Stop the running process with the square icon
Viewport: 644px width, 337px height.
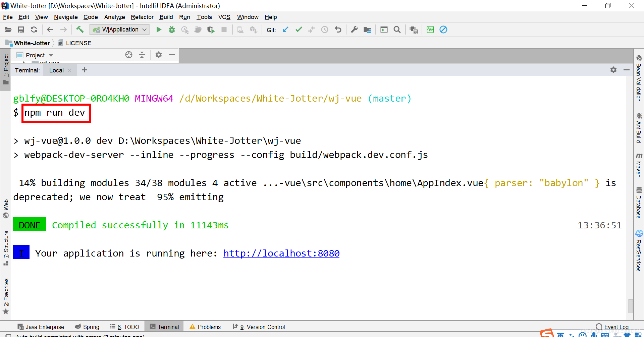224,30
